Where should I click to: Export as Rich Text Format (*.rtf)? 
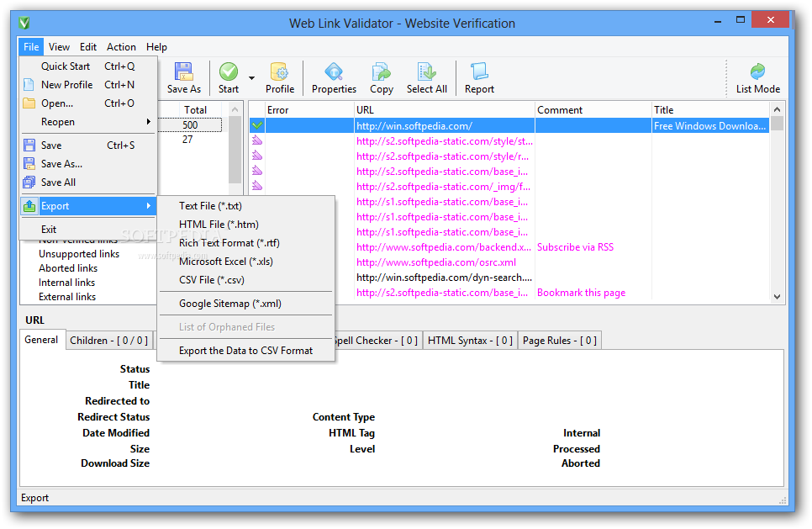[246, 243]
